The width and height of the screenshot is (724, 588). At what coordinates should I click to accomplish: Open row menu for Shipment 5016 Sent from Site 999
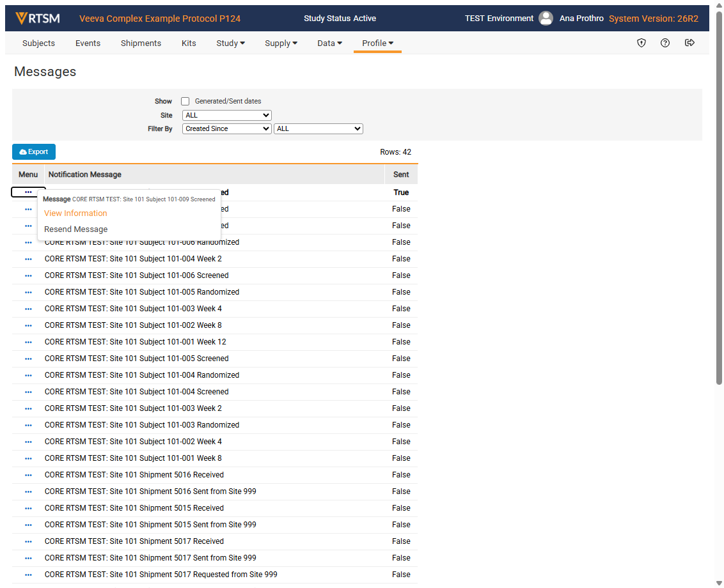[x=28, y=491]
